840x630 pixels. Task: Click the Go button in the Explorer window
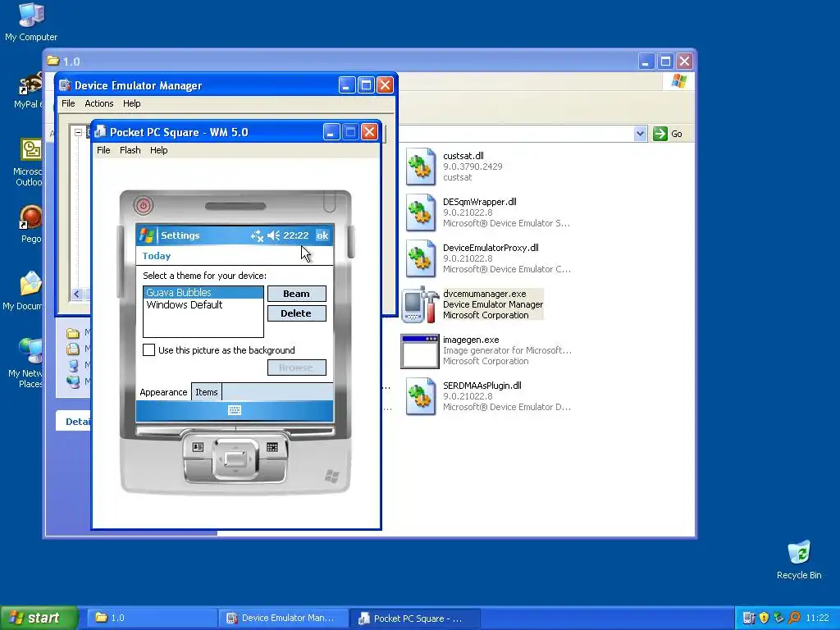(668, 134)
